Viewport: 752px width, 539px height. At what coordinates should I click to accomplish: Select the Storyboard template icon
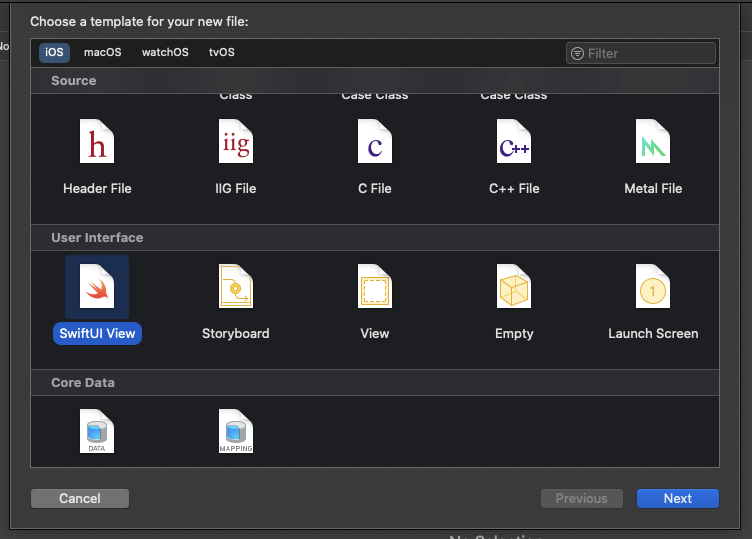pos(235,286)
